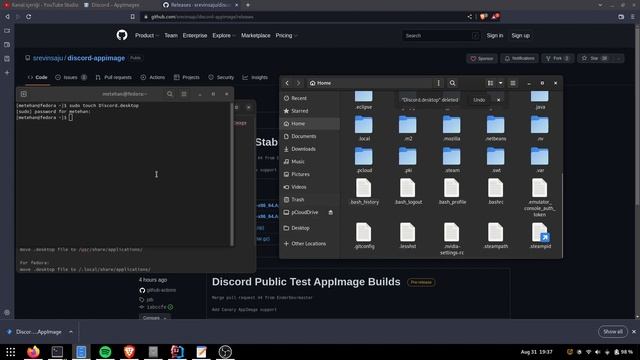Open search in the file manager
Image resolution: width=640 pixels, height=360 pixels.
[452, 83]
